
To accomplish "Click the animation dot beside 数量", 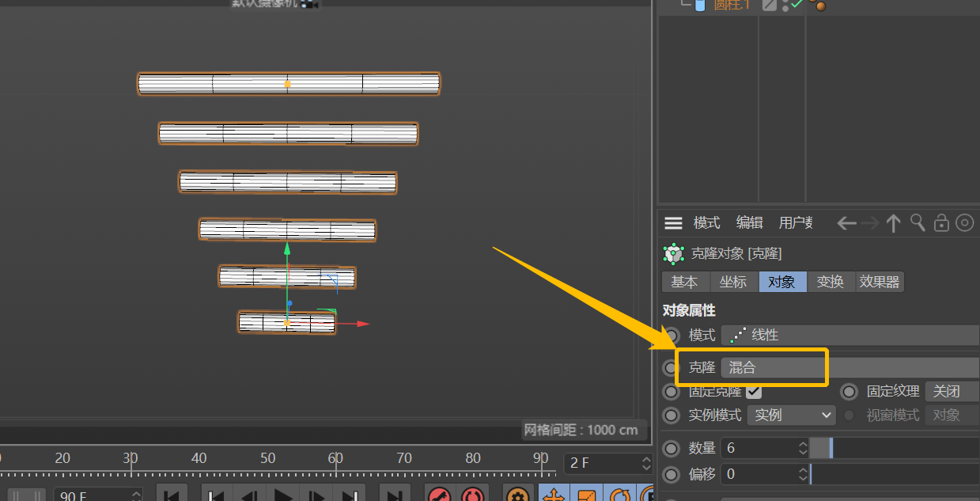I will [x=672, y=448].
